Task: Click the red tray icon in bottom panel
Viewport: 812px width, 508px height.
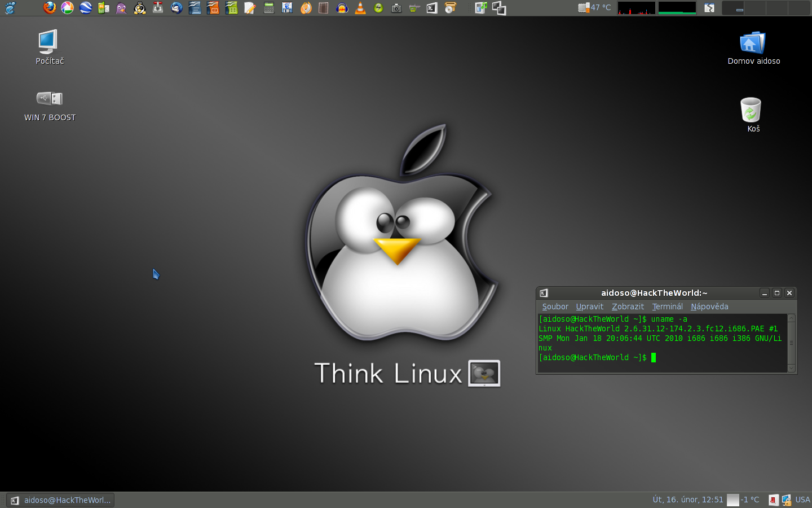Action: 774,500
